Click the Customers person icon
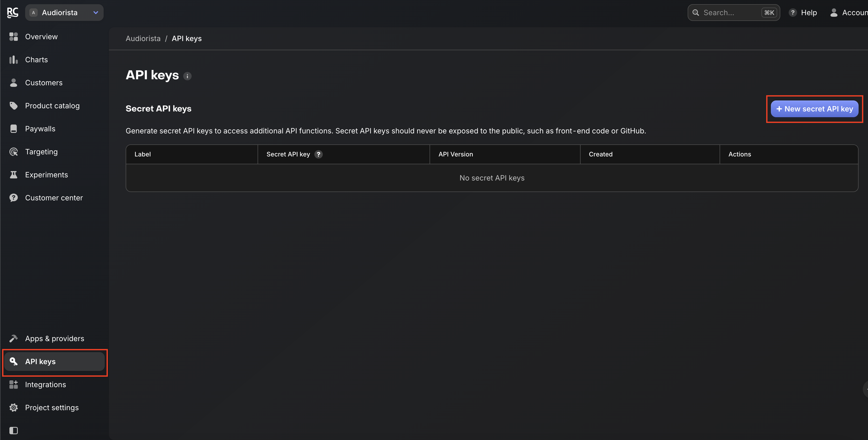The height and width of the screenshot is (440, 868). pos(13,83)
